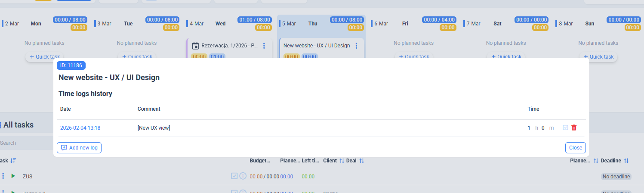The image size is (644, 193).
Task: Open info icon for the ZUS task
Action: 243,176
